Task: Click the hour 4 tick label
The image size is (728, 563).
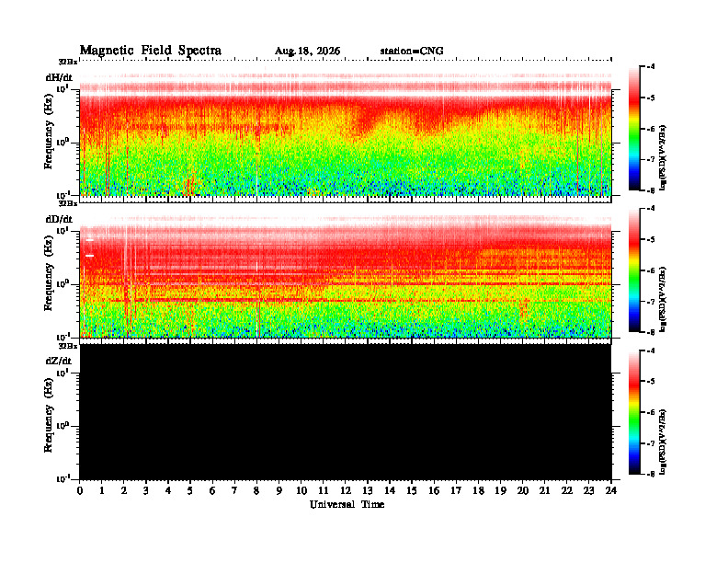Action: point(168,491)
